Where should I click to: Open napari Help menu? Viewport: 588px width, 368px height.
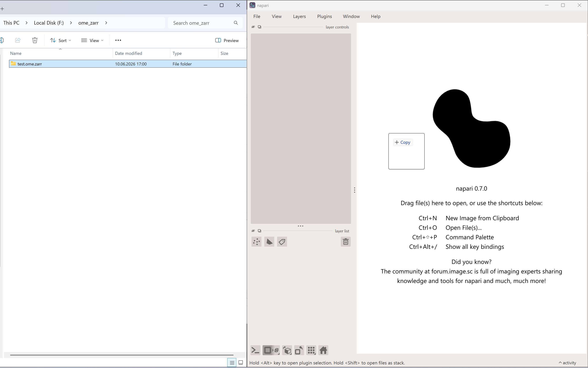click(x=376, y=16)
